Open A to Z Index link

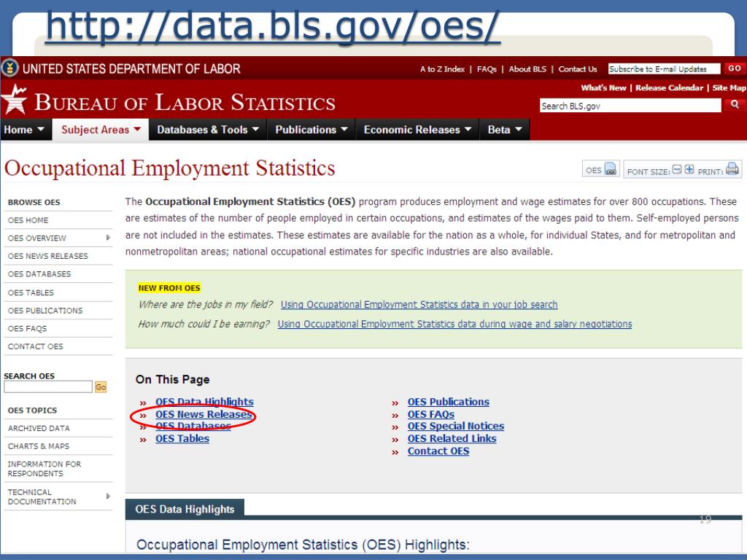[442, 69]
